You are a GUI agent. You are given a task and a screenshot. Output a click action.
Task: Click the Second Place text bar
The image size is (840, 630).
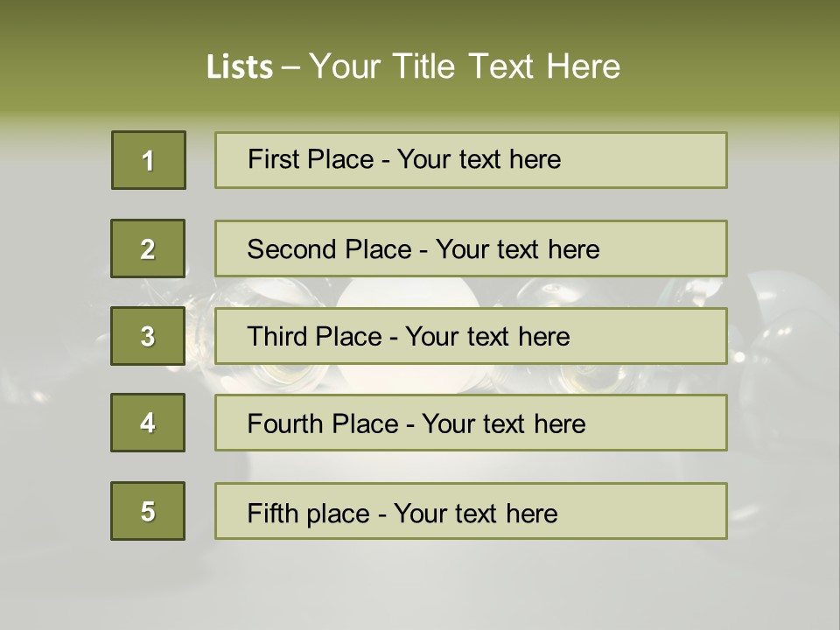[471, 248]
